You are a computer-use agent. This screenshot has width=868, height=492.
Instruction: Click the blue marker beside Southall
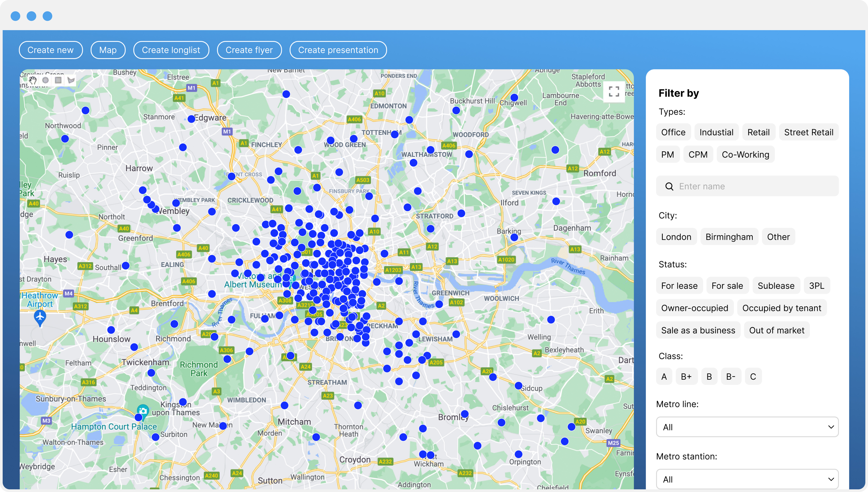[x=126, y=266]
